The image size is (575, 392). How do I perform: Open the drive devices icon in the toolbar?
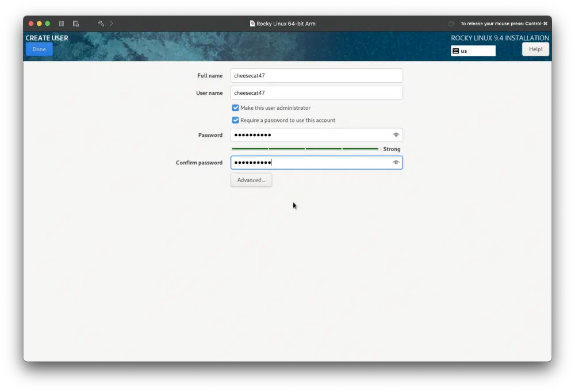(x=75, y=24)
